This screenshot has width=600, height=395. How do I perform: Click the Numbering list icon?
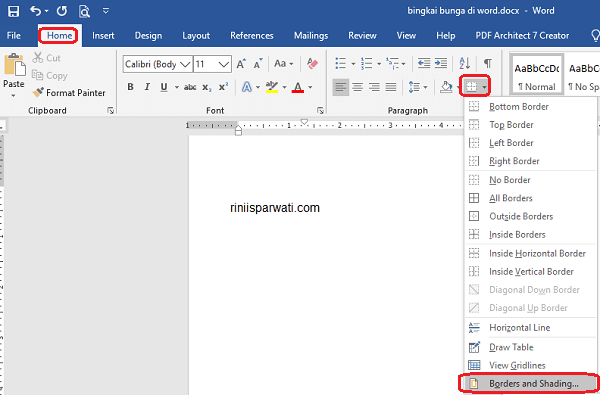366,63
